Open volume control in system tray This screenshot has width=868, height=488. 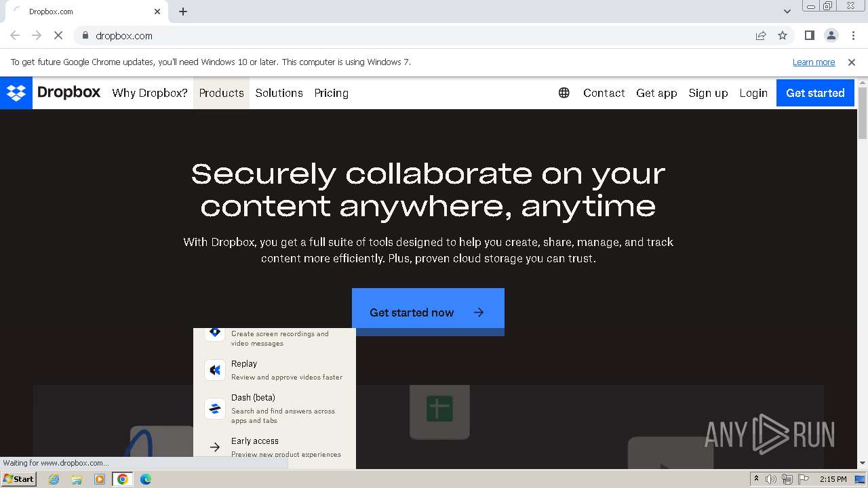(x=771, y=479)
